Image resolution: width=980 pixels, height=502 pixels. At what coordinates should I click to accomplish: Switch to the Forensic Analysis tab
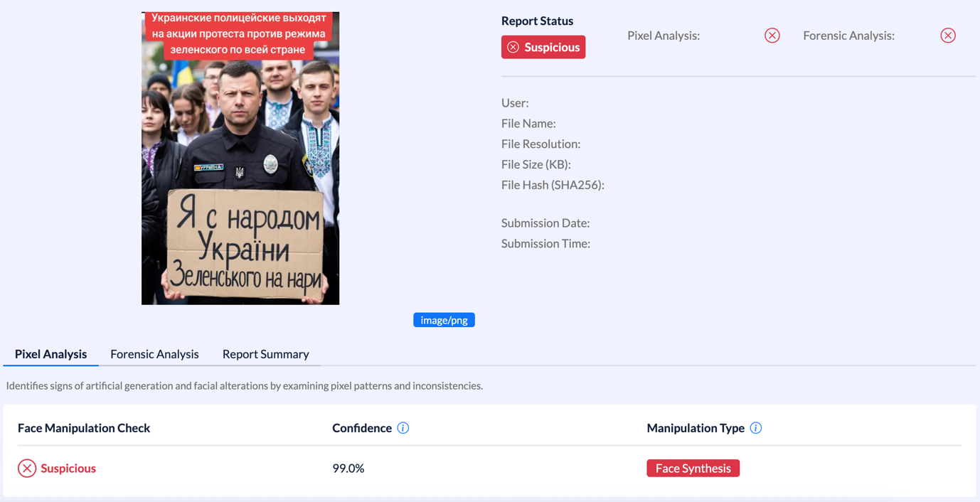154,354
